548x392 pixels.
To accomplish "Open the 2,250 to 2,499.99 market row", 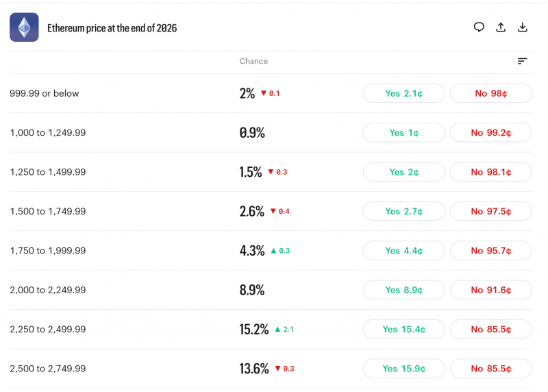I will 271,330.
